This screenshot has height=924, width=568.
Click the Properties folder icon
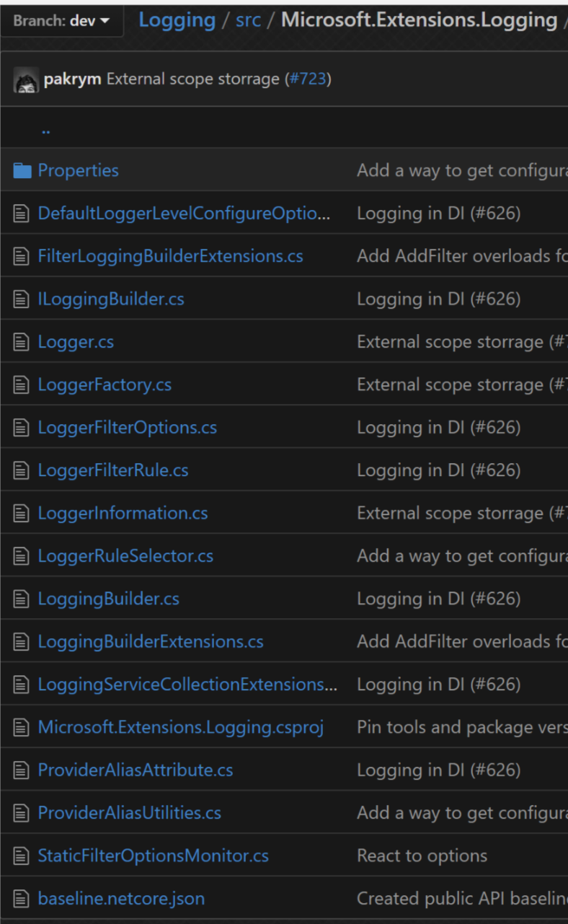coord(22,170)
